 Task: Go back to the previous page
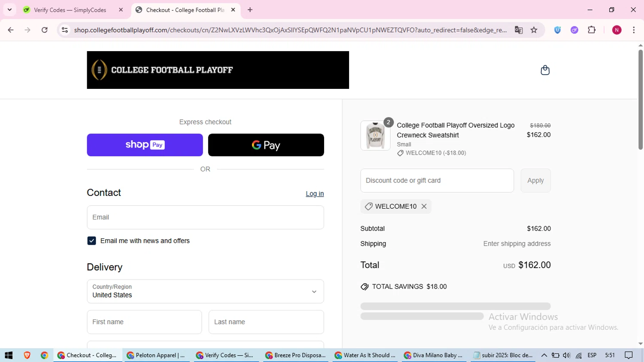tap(11, 30)
